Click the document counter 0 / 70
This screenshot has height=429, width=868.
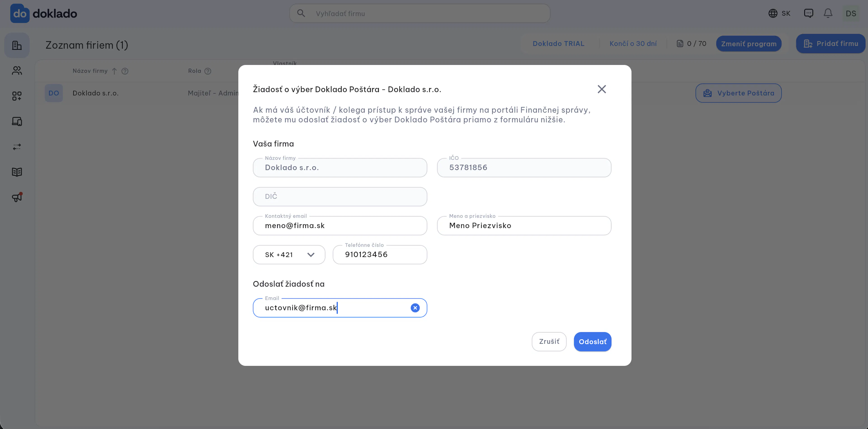pyautogui.click(x=691, y=44)
